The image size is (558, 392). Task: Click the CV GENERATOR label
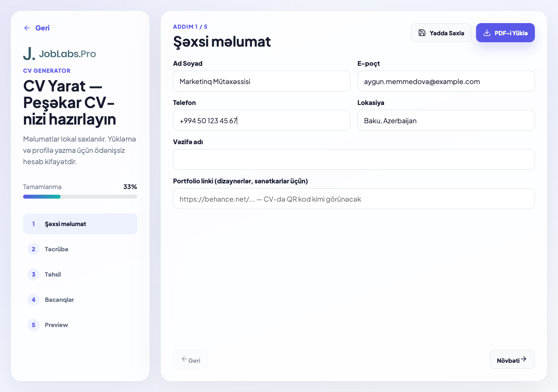point(47,71)
